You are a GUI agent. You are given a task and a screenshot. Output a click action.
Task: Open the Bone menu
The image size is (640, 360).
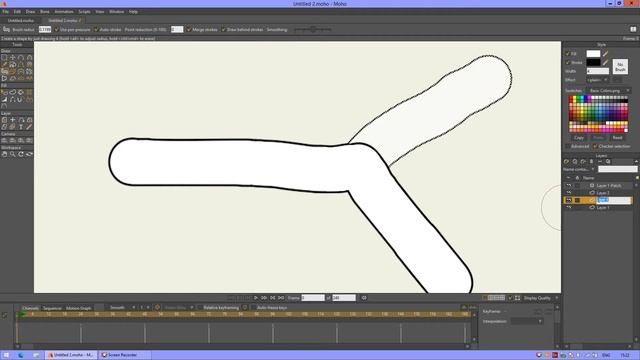click(44, 12)
